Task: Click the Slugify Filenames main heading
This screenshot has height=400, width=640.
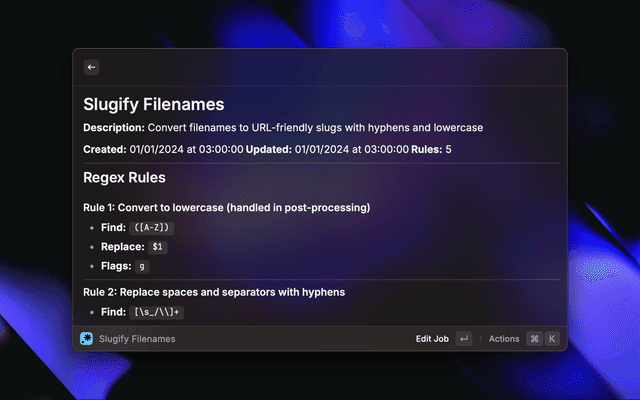Action: [x=154, y=104]
